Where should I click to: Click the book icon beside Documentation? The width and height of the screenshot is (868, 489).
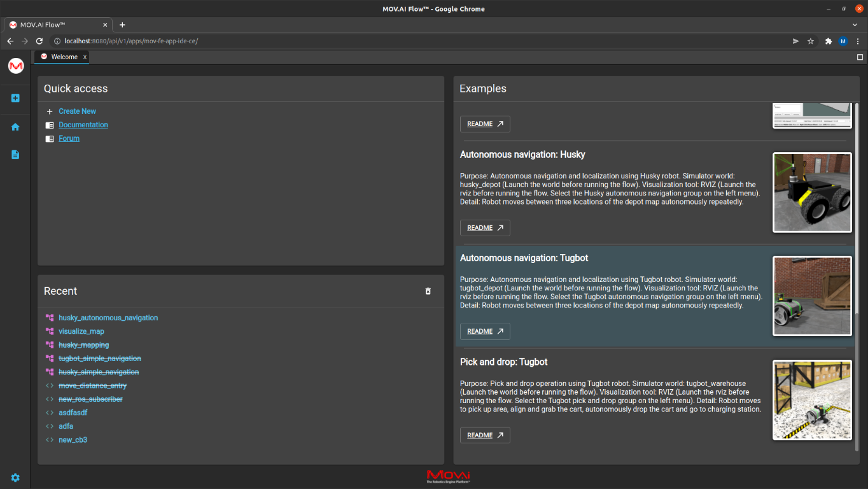click(x=50, y=125)
